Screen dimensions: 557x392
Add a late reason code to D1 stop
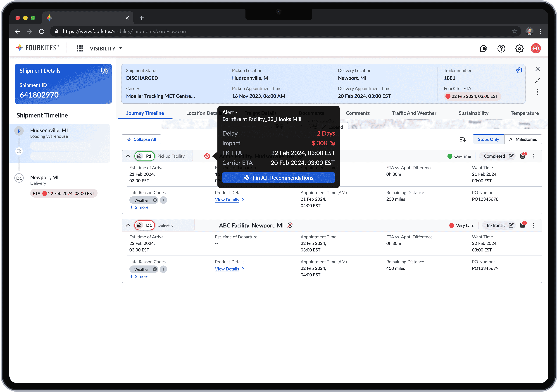(163, 269)
